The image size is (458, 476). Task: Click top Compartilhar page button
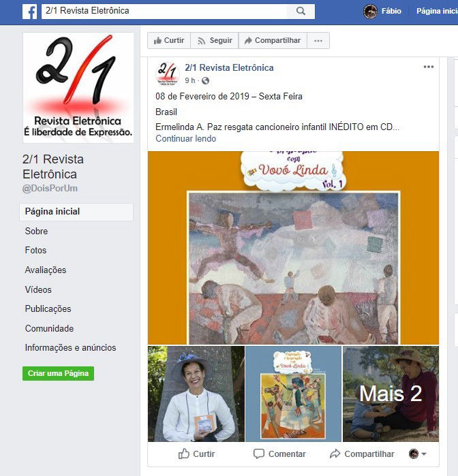[273, 41]
